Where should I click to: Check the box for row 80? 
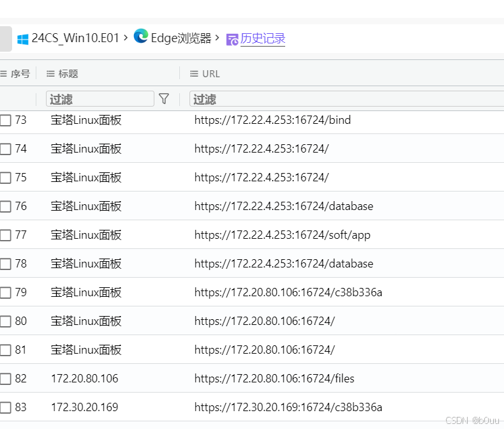click(x=6, y=321)
